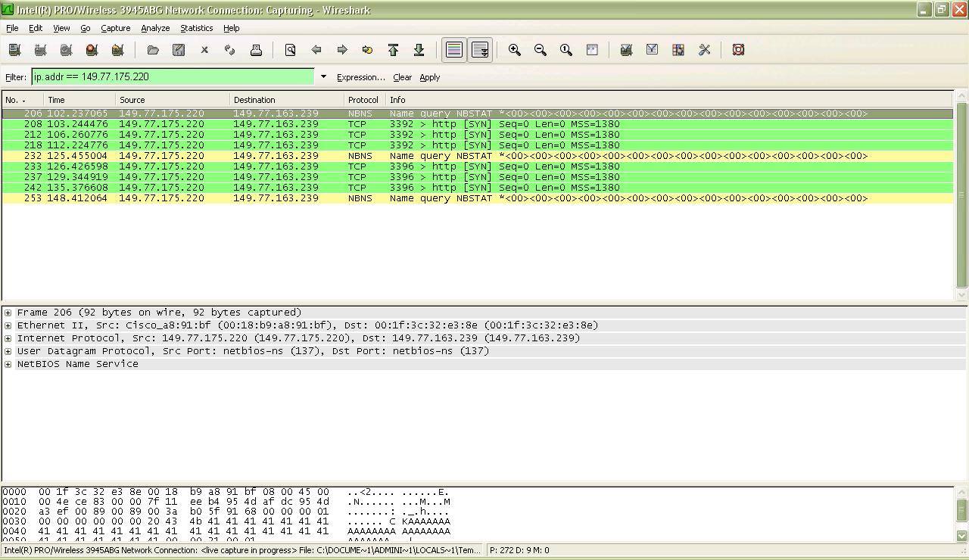Close the capture file X icon
969x560 pixels.
tap(204, 50)
